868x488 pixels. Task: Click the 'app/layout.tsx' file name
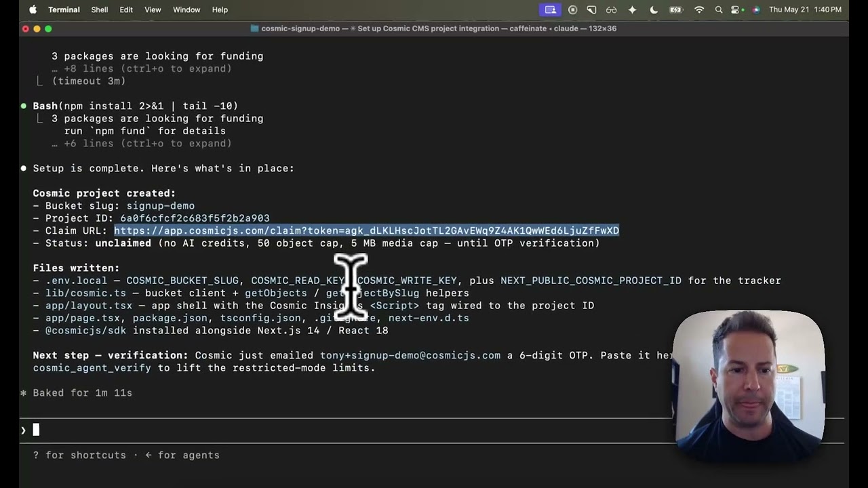pos(89,306)
